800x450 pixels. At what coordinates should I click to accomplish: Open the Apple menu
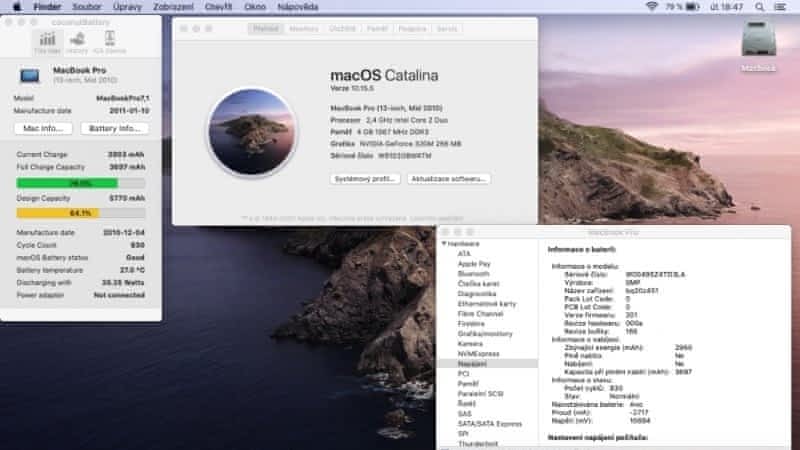17,7
